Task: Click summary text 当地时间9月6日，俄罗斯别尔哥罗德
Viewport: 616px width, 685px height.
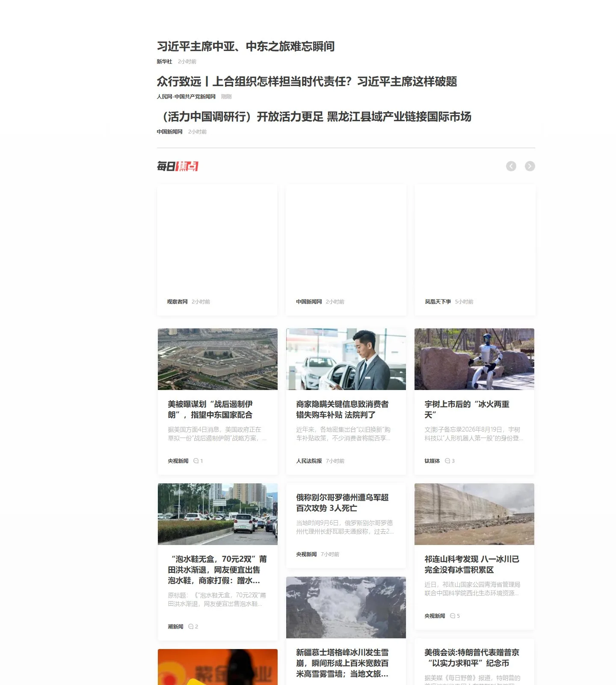Action: click(x=345, y=527)
